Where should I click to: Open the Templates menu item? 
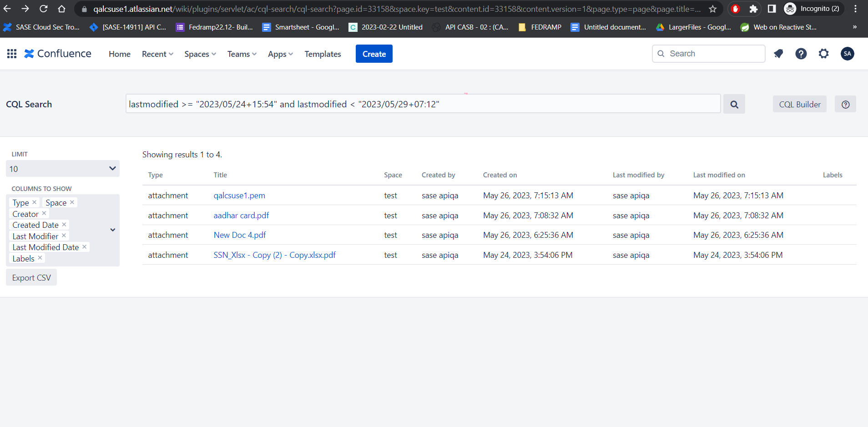[323, 54]
